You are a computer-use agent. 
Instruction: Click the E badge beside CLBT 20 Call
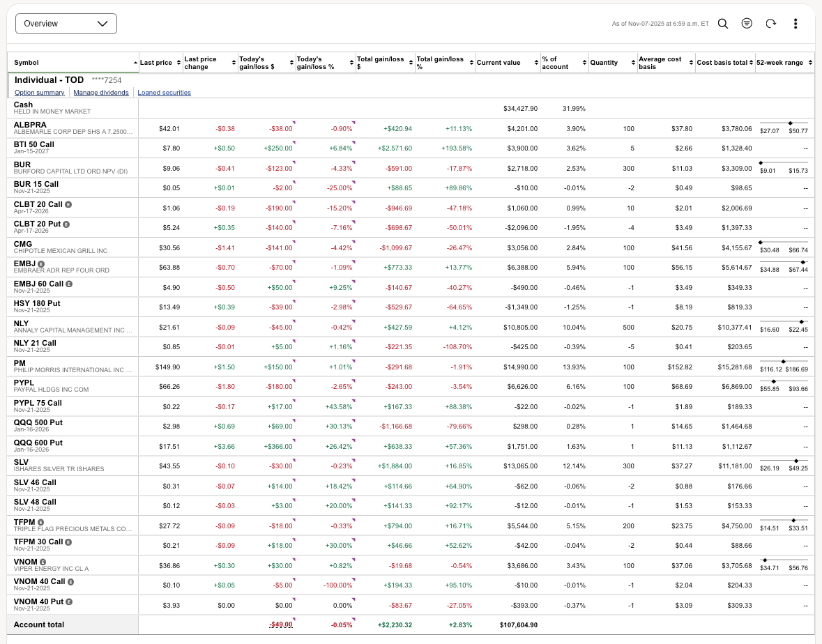click(68, 204)
